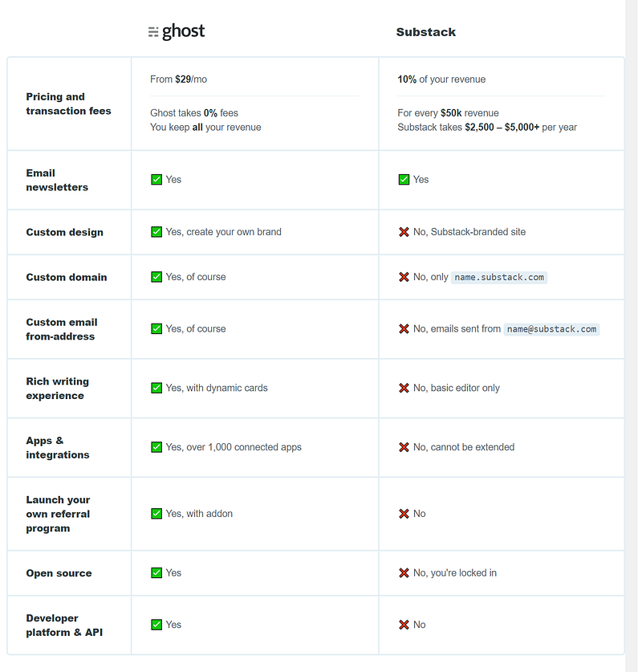Click red X beside 'No, basic editor only'

[x=404, y=388]
